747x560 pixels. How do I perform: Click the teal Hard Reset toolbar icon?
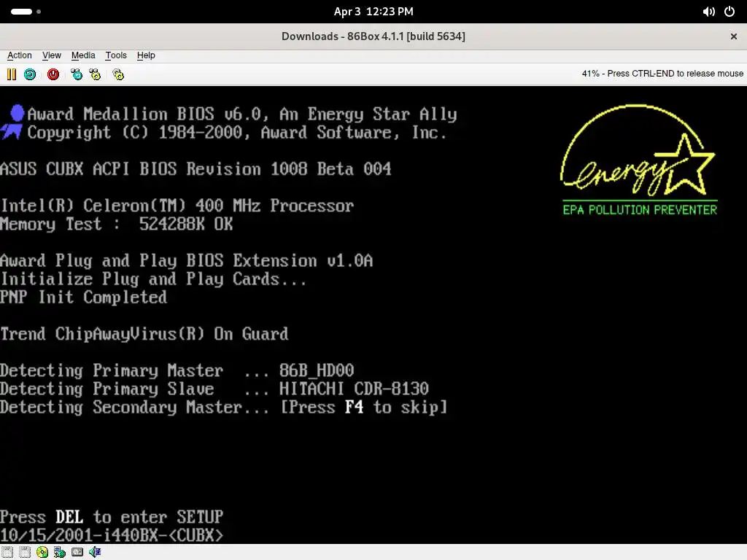click(x=30, y=74)
